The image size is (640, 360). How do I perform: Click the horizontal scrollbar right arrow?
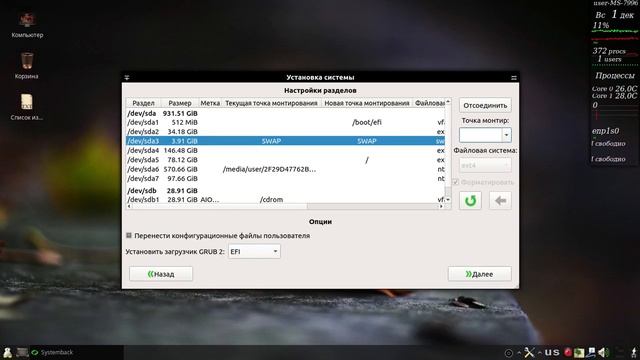441,207
